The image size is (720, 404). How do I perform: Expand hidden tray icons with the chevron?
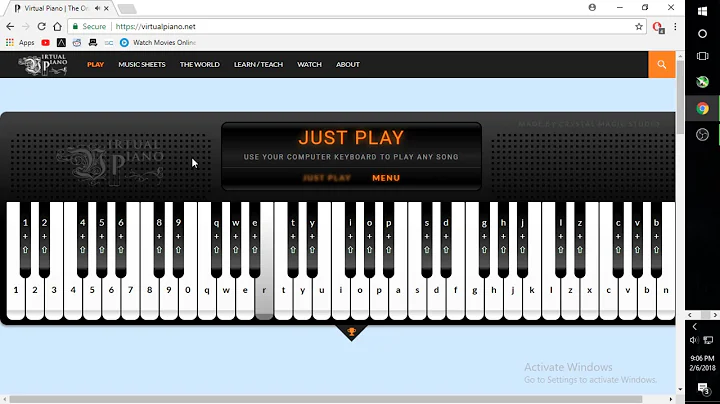[x=695, y=326]
